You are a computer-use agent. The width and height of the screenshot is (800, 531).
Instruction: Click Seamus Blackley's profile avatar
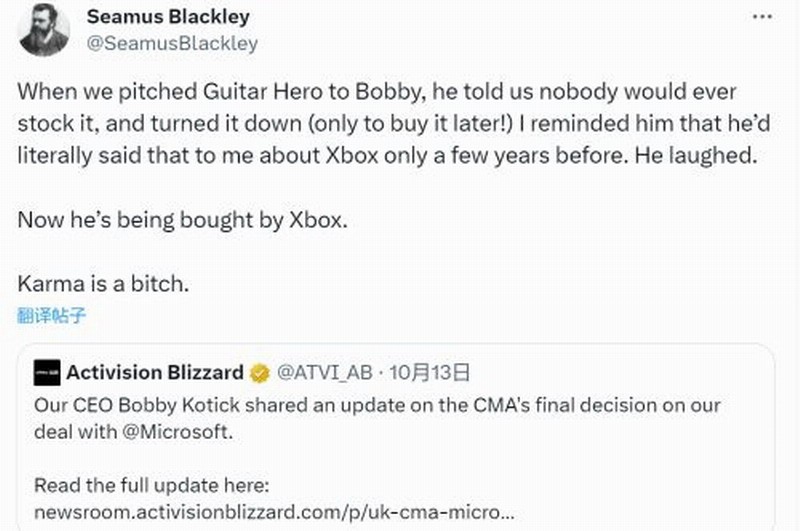(43, 30)
